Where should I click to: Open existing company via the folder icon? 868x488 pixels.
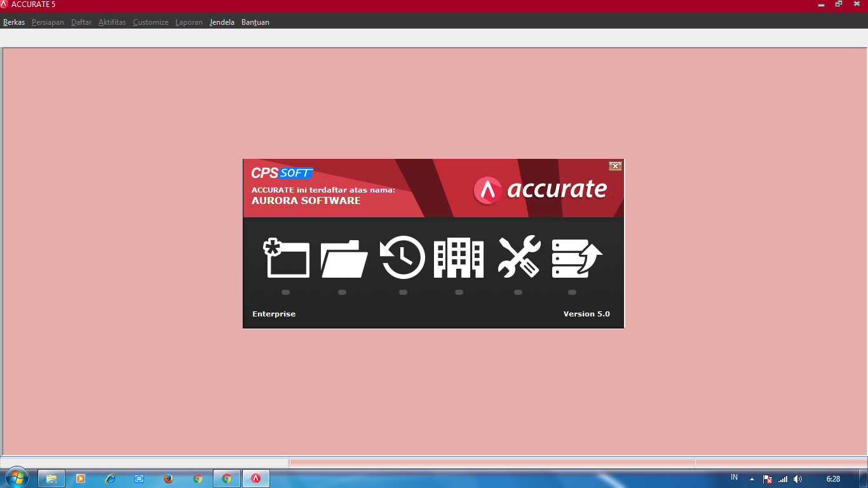344,259
